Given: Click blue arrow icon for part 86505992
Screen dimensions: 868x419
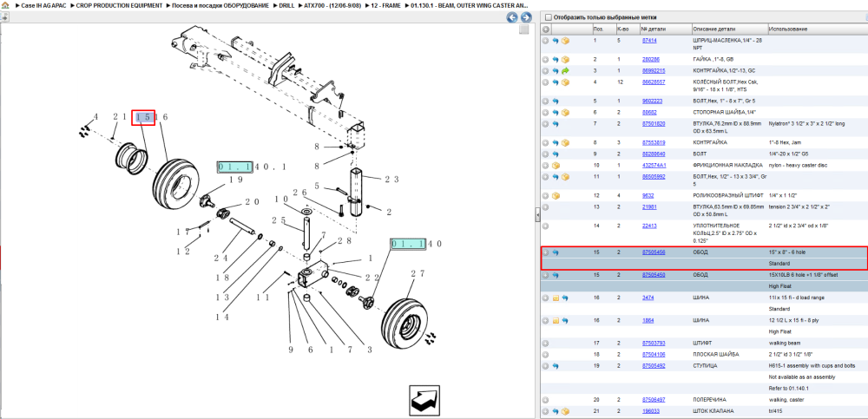Looking at the screenshot, I should tap(556, 177).
